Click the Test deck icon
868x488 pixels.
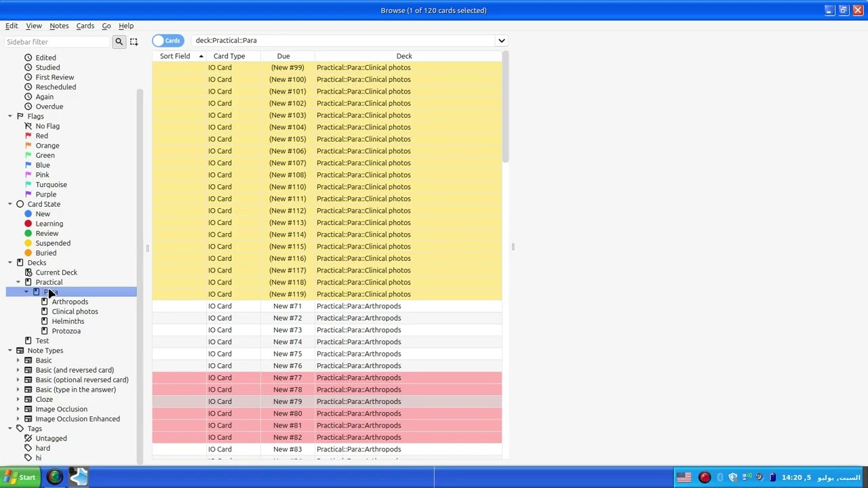point(28,341)
